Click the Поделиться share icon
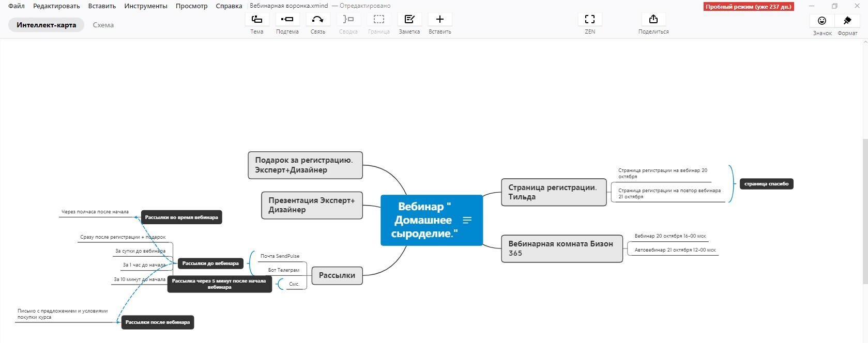The width and height of the screenshot is (868, 343). coord(653,20)
